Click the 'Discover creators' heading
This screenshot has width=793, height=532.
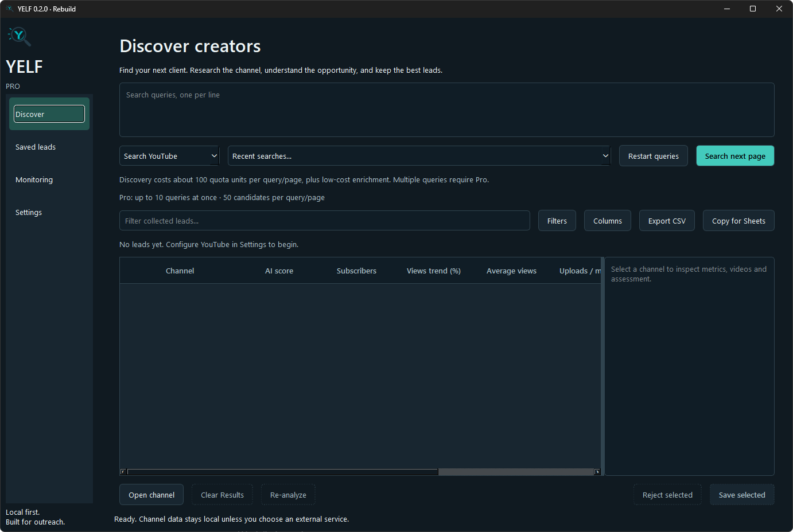click(x=190, y=46)
